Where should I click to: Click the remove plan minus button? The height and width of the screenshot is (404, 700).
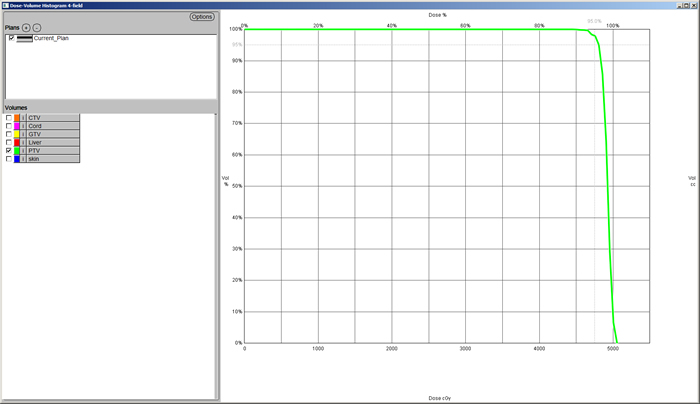[x=37, y=27]
